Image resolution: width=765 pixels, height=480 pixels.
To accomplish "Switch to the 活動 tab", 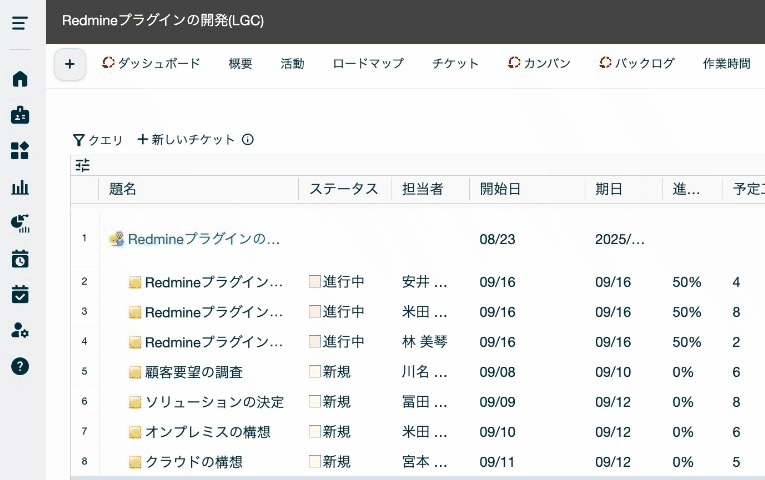I will (x=292, y=63).
